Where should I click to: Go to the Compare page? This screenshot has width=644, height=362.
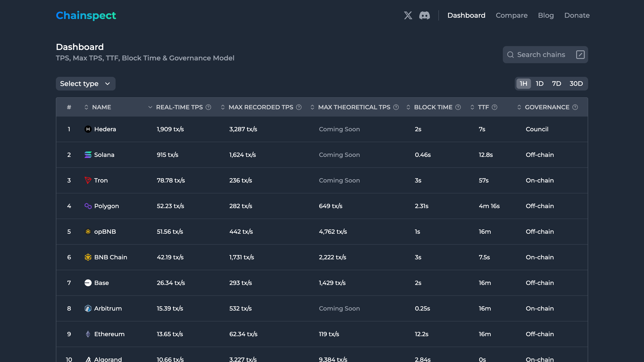click(512, 16)
